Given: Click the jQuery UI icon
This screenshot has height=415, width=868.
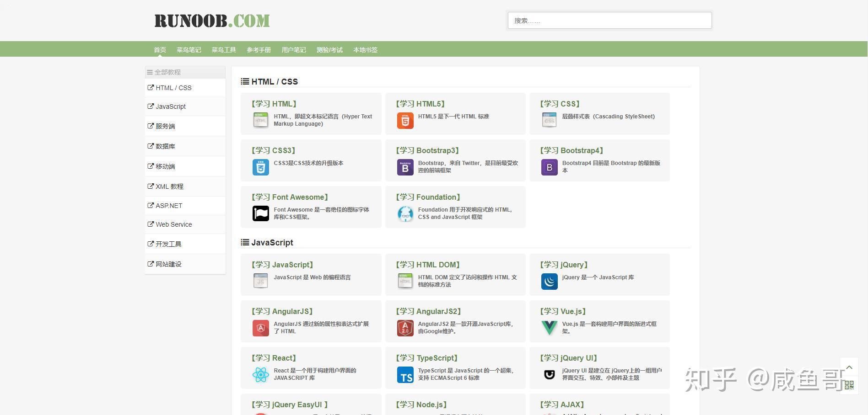Looking at the screenshot, I should point(549,375).
